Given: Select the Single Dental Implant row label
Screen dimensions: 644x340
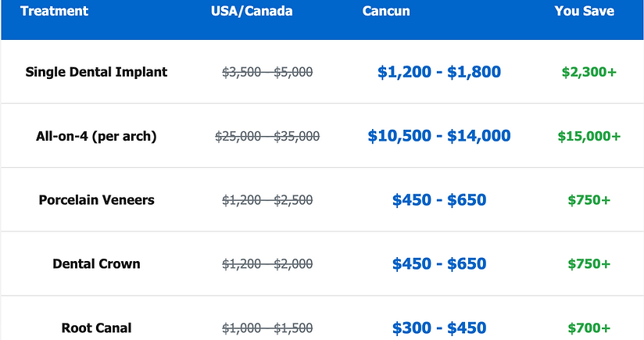Looking at the screenshot, I should point(96,72).
